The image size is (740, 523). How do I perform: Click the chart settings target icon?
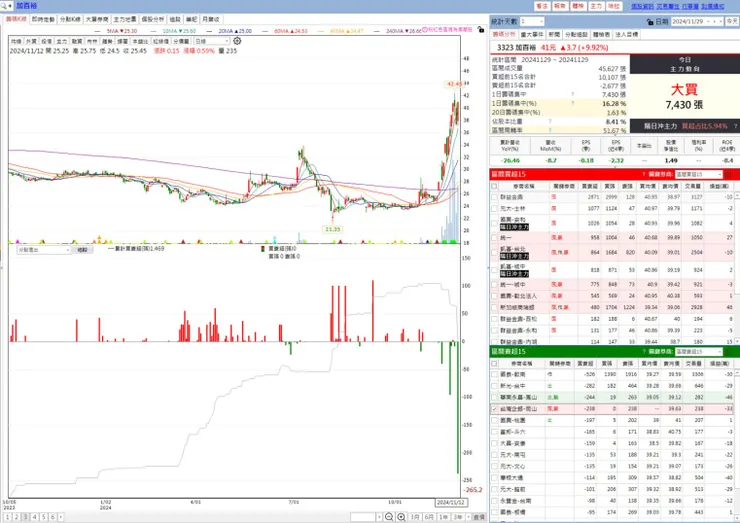coord(237,41)
